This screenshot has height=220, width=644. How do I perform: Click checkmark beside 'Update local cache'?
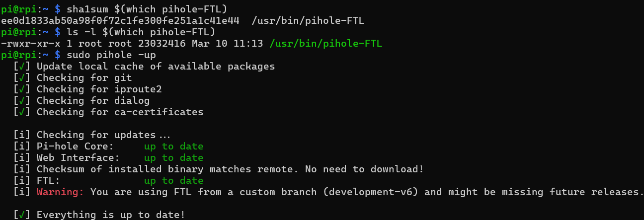pyautogui.click(x=22, y=66)
